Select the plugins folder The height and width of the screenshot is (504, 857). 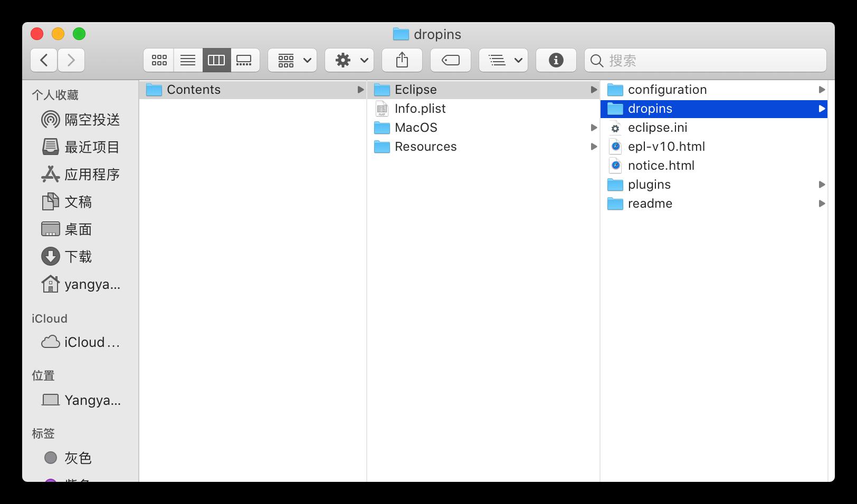click(714, 185)
